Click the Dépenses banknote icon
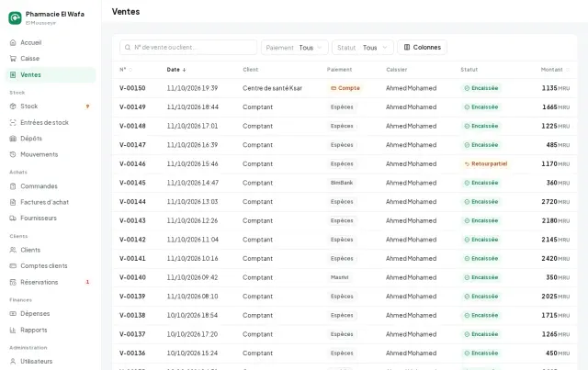588x370 pixels. (13, 313)
